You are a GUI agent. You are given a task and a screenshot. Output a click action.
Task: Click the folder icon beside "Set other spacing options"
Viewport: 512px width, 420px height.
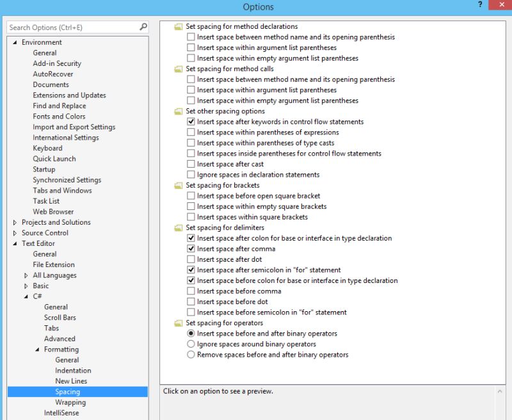tap(178, 111)
